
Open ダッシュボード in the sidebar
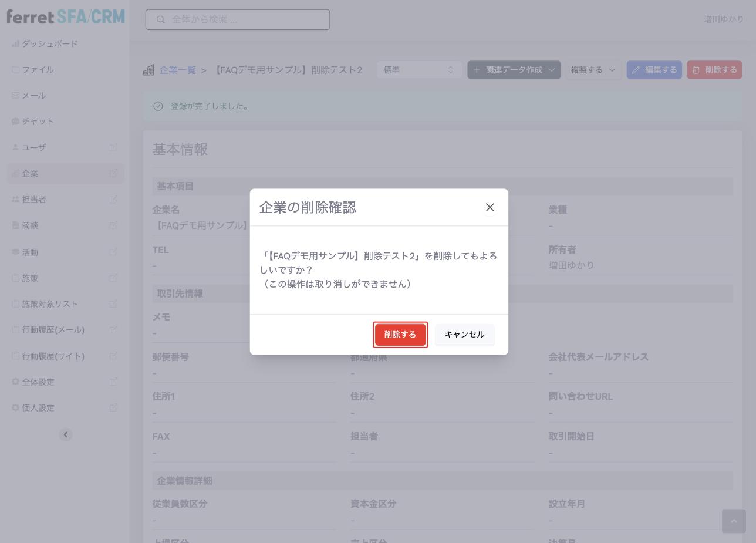click(x=50, y=43)
